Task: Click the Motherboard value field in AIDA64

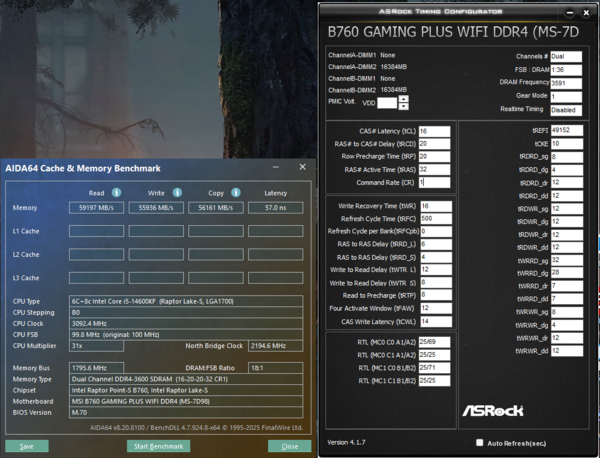Action: coord(186,401)
